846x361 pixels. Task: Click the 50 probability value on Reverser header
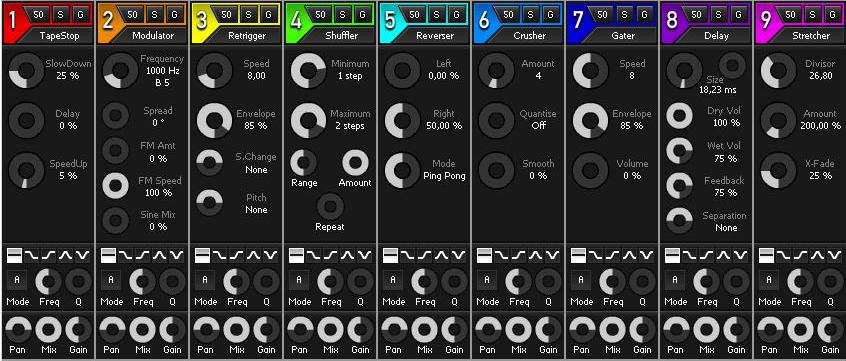414,15
